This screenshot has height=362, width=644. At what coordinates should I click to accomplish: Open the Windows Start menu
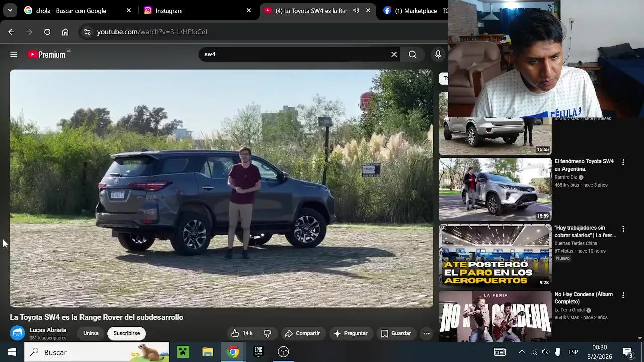tap(12, 352)
